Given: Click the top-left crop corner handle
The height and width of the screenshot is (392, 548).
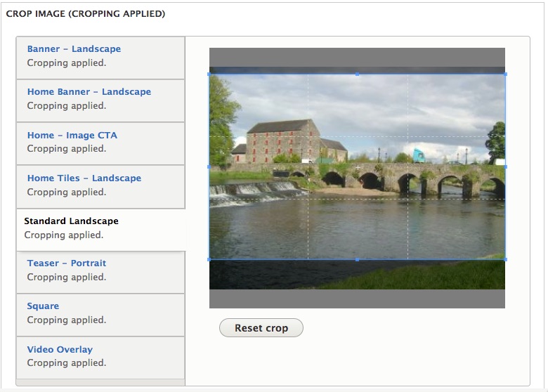Looking at the screenshot, I should click(209, 74).
